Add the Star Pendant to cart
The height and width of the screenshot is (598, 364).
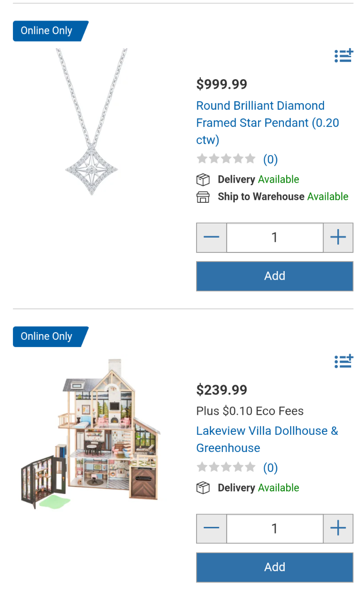[275, 276]
